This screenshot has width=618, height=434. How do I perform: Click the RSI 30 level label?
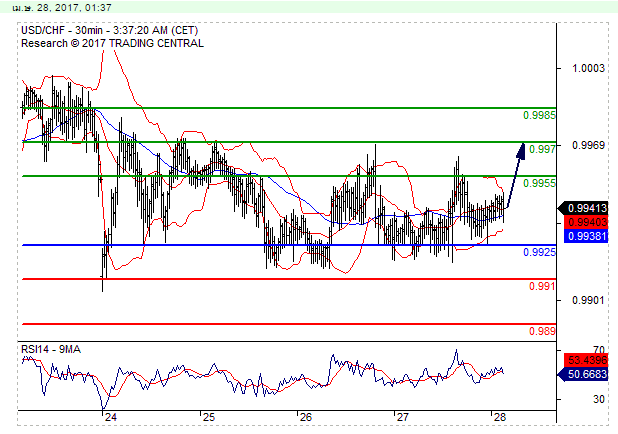pos(599,399)
